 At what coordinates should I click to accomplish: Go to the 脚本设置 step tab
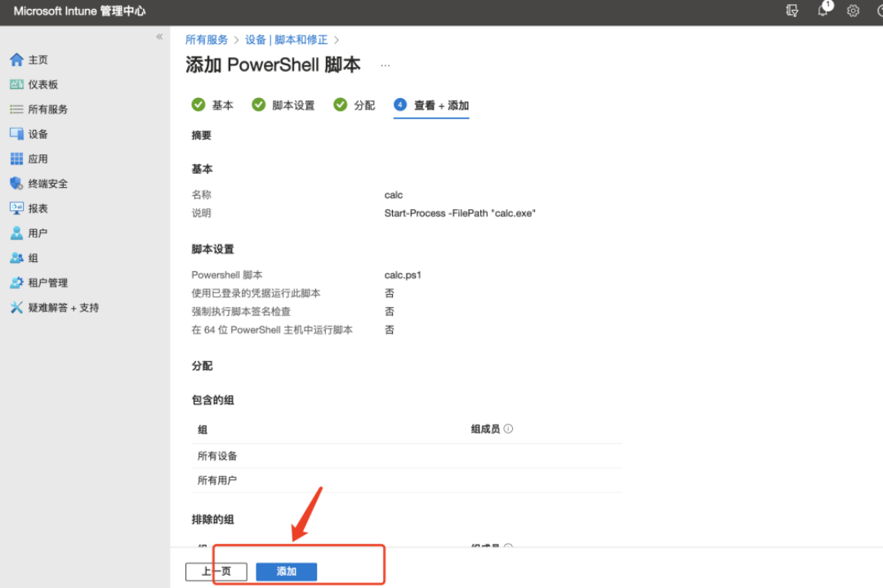(283, 105)
